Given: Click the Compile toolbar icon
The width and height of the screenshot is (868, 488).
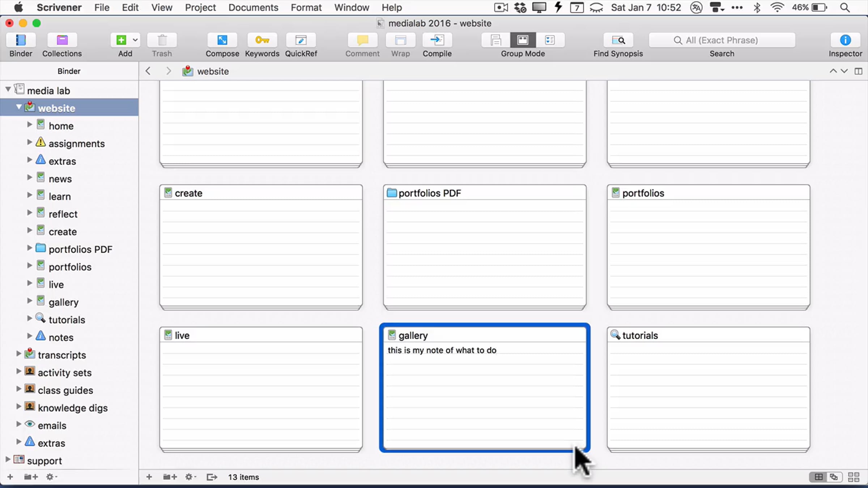Looking at the screenshot, I should (x=437, y=40).
